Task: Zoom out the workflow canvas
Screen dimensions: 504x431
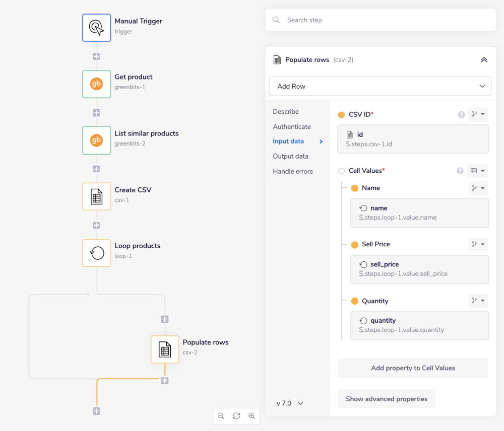Action: pos(221,416)
